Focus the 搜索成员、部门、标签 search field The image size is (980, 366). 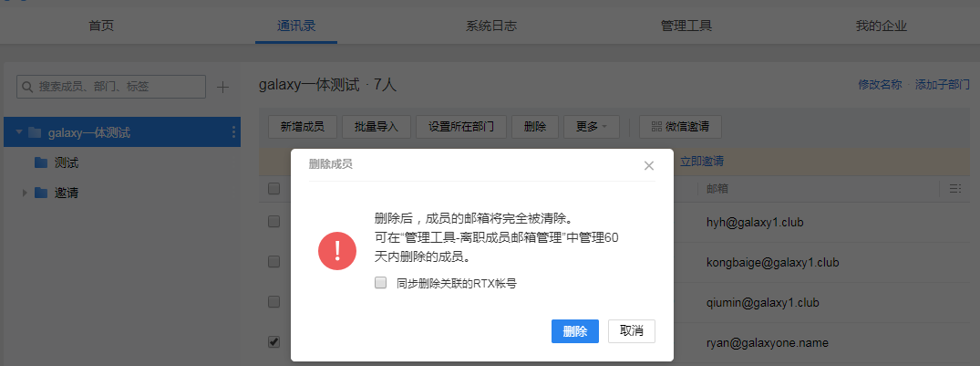[x=119, y=87]
